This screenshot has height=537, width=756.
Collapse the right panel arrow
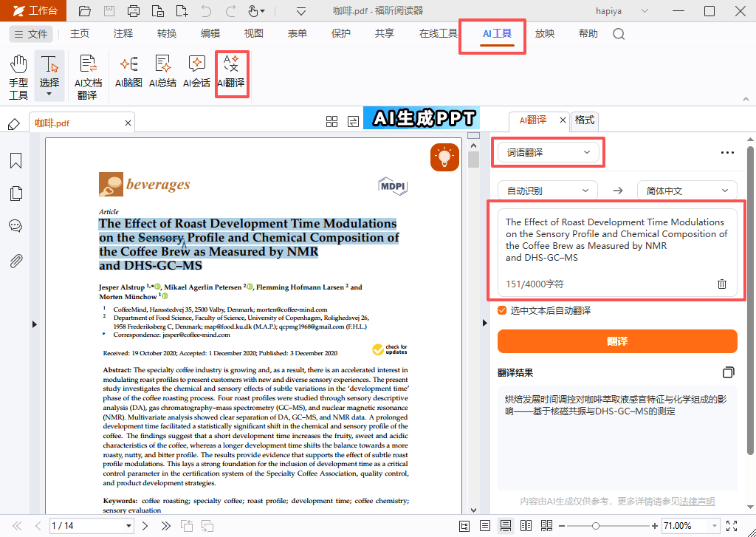pos(484,323)
